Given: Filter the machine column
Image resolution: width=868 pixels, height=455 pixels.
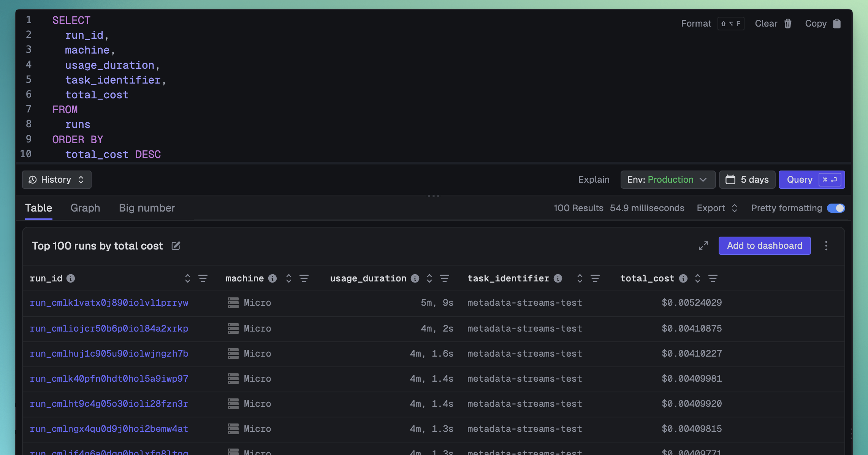Looking at the screenshot, I should click(304, 278).
